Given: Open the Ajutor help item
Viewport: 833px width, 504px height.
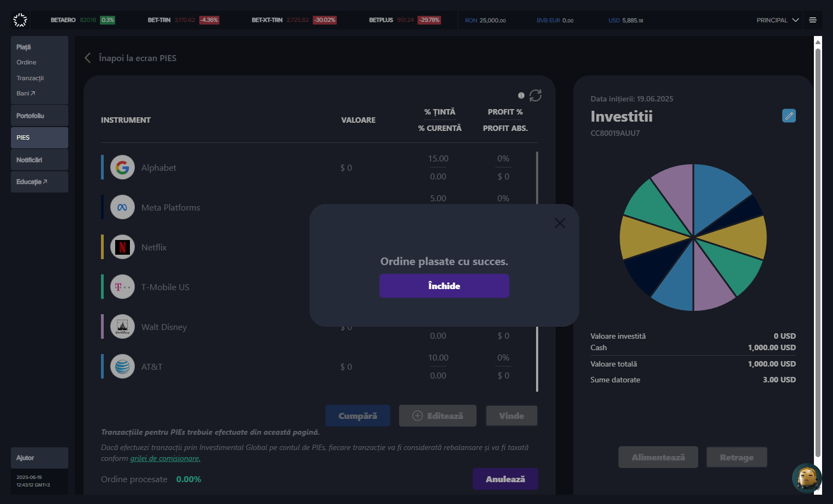Looking at the screenshot, I should point(39,458).
